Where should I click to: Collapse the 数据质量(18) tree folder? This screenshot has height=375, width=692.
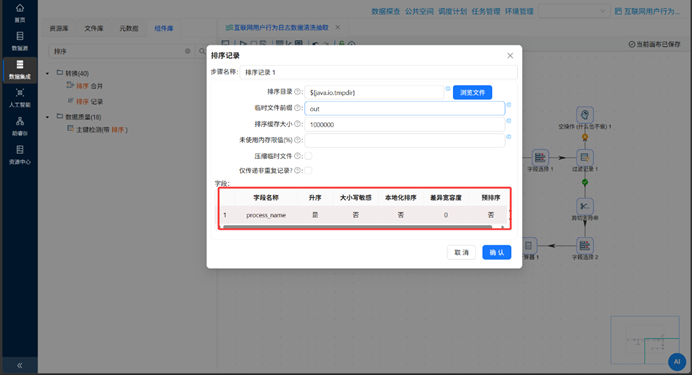point(48,117)
